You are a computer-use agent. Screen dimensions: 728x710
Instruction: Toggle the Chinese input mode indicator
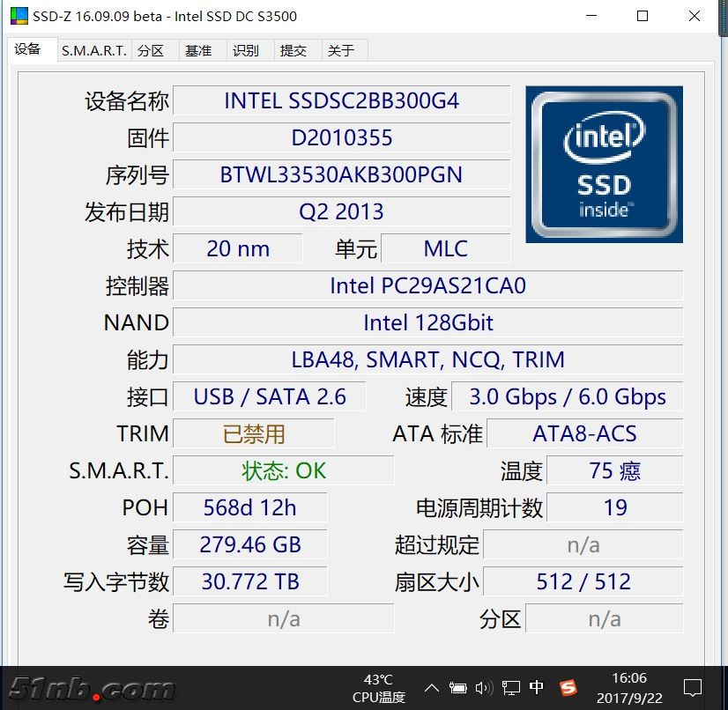pos(537,687)
